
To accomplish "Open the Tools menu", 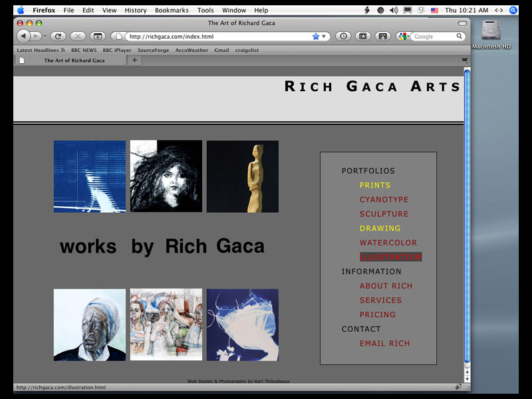I will (x=205, y=10).
